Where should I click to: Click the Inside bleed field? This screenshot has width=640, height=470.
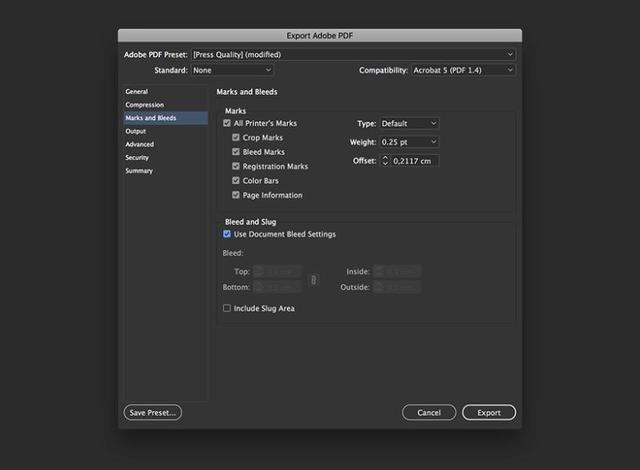[397, 271]
